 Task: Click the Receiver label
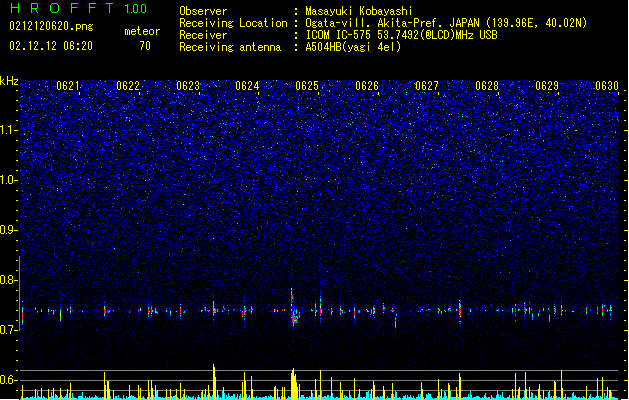point(203,35)
